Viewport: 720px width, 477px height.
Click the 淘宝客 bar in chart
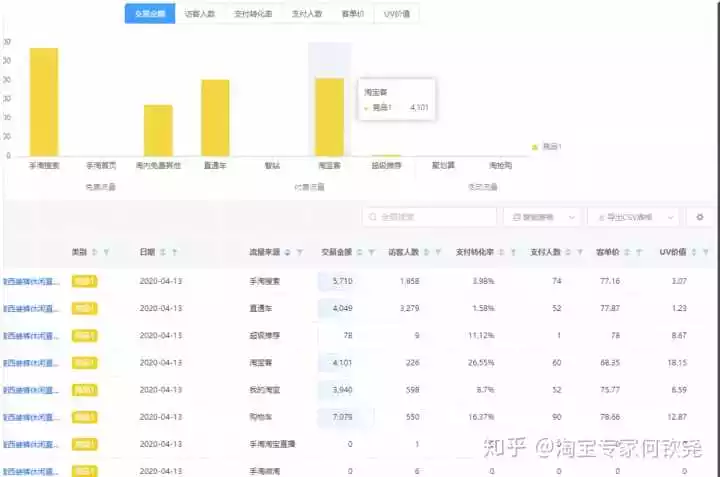pos(329,117)
